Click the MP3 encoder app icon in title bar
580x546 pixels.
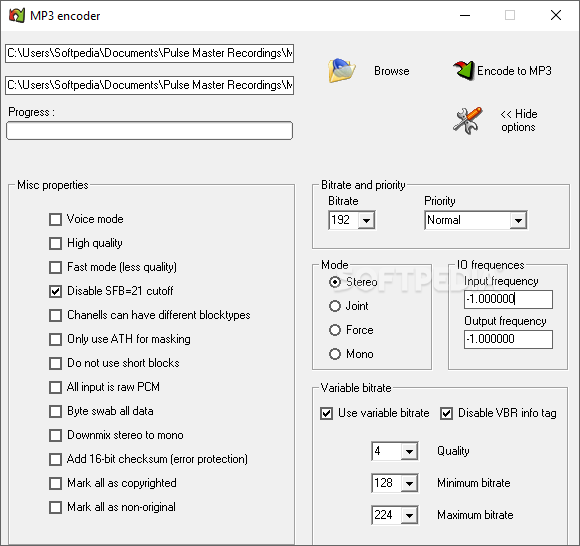[17, 16]
